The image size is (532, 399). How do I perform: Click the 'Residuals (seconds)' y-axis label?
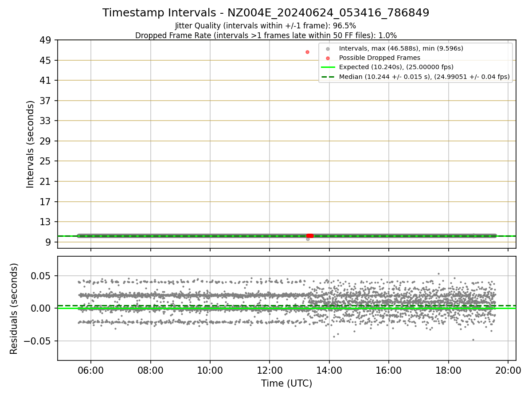point(14,309)
